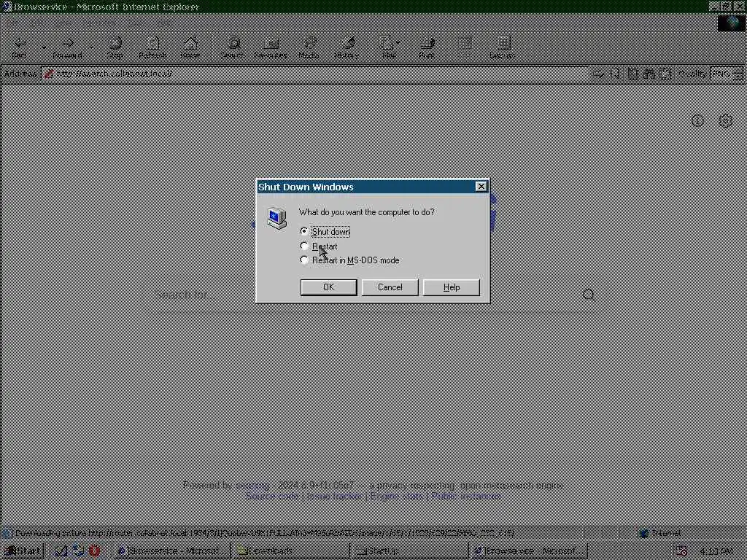Select the Shut down radio option
This screenshot has height=560, width=747.
325,232
